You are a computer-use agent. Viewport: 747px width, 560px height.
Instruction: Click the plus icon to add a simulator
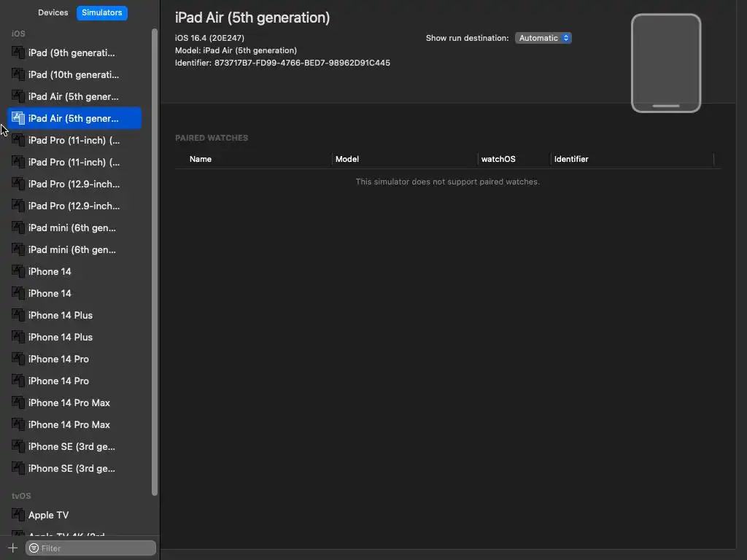click(x=13, y=548)
